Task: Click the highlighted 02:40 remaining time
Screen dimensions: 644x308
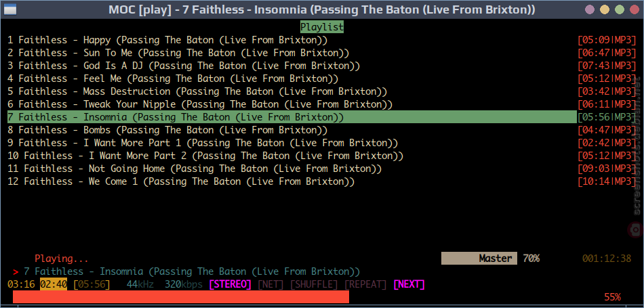Action: [x=54, y=284]
